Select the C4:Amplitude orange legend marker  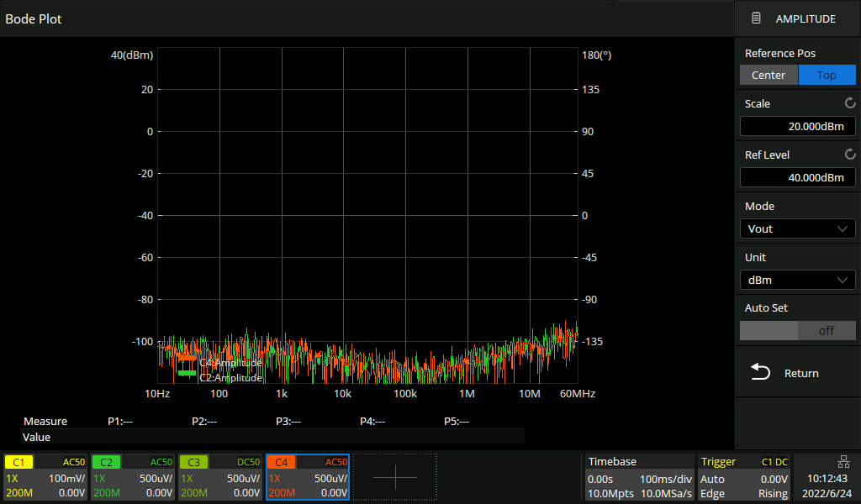(188, 358)
